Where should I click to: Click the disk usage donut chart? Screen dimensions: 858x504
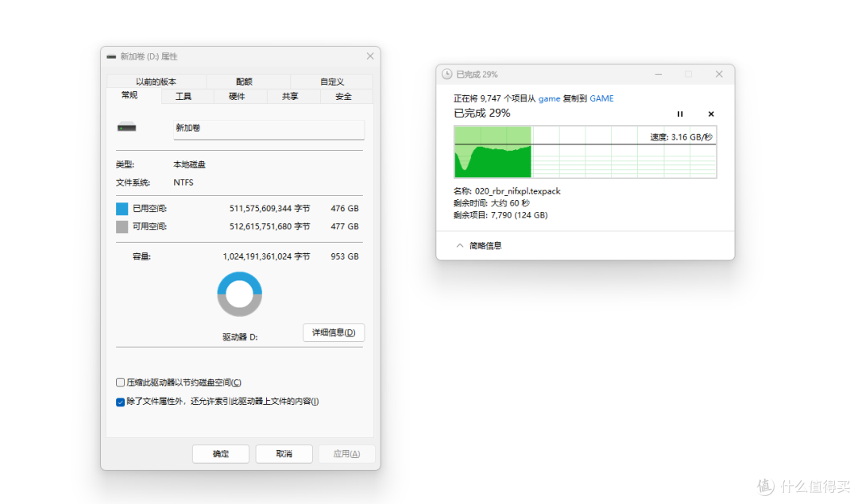click(x=240, y=294)
